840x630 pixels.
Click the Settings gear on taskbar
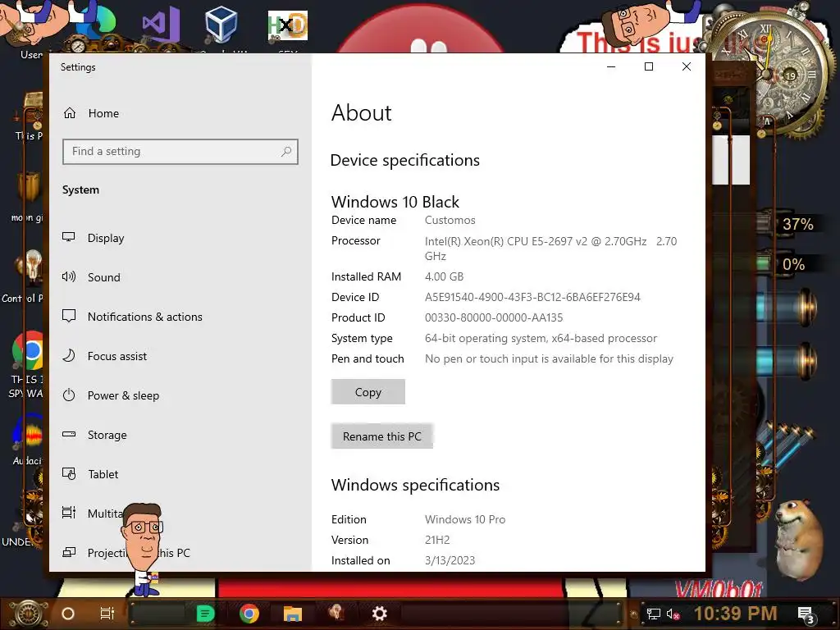(379, 614)
